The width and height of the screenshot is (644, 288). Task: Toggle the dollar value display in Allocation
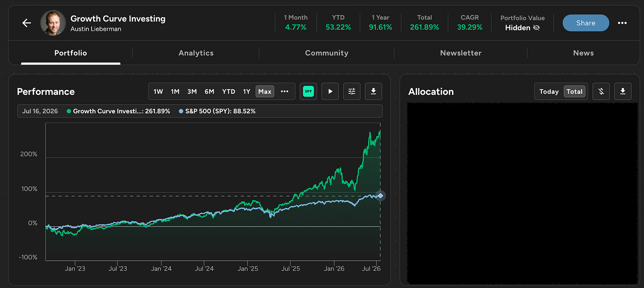tap(601, 91)
